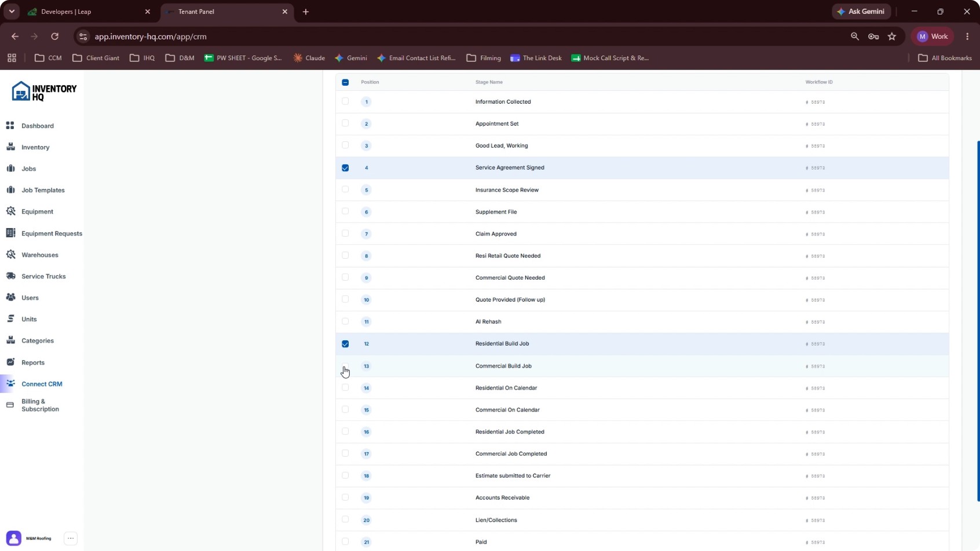Image resolution: width=980 pixels, height=551 pixels.
Task: Select the Paid stage row
Action: [x=642, y=542]
